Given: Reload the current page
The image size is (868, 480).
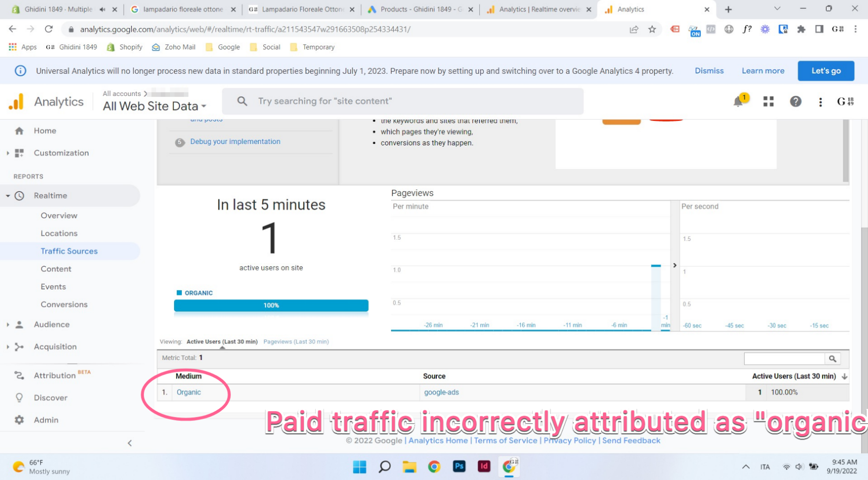Looking at the screenshot, I should click(x=48, y=29).
